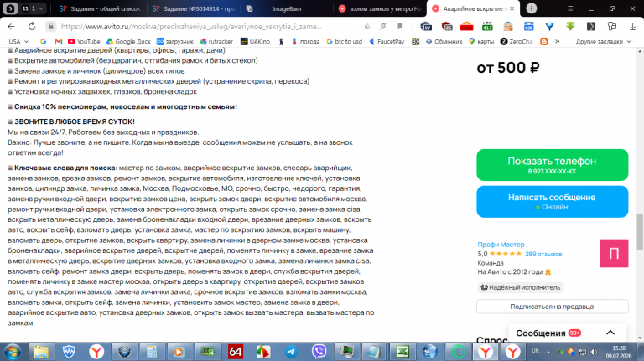
Task: Open Профи Мастер seller profile
Action: pos(501,244)
